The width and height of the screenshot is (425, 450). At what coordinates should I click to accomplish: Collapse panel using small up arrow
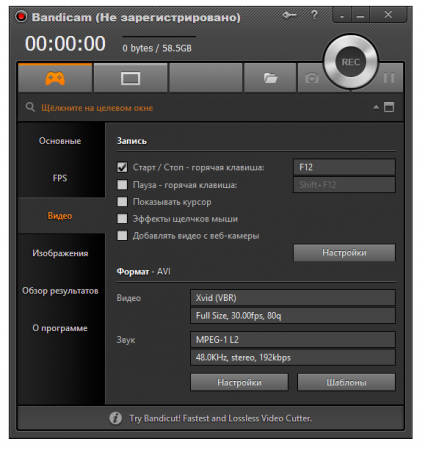[376, 107]
